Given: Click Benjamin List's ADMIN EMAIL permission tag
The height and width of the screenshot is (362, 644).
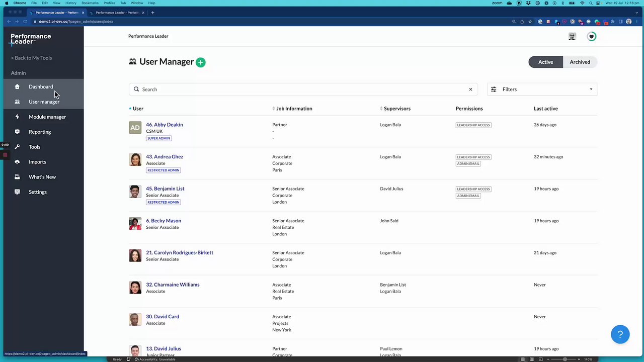Looking at the screenshot, I should point(468,196).
